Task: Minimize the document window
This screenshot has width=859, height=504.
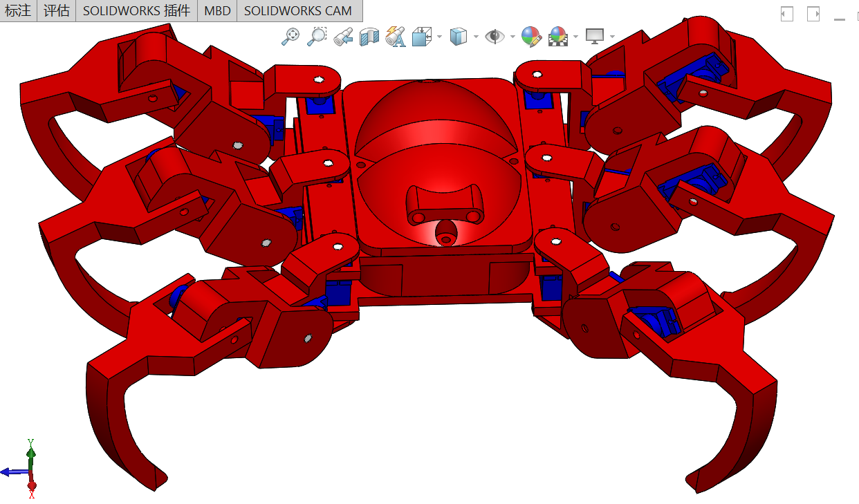Action: point(840,19)
